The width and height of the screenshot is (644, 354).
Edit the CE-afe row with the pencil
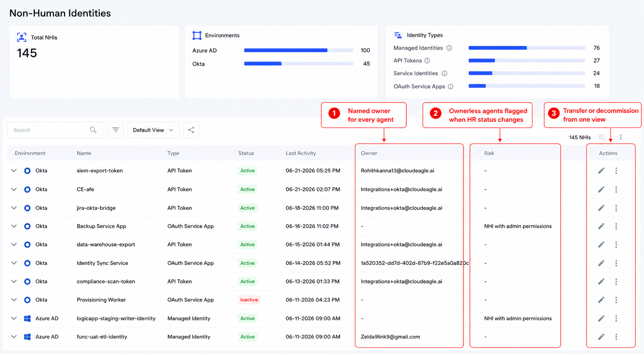click(601, 189)
